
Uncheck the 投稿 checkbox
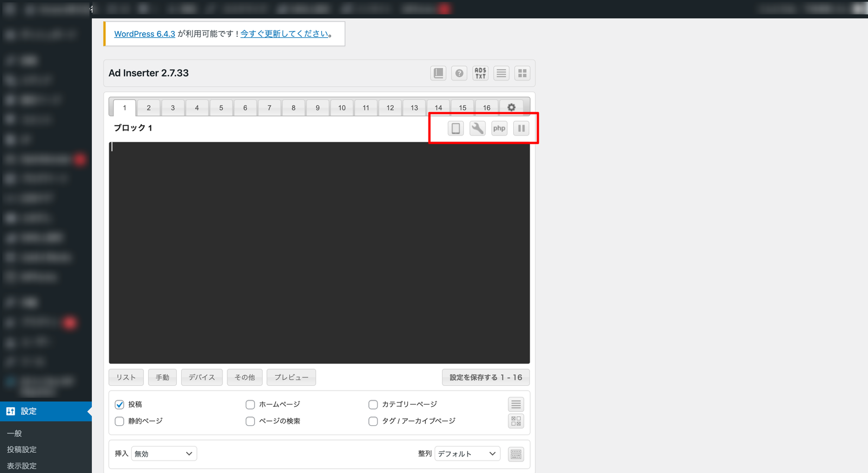(119, 405)
